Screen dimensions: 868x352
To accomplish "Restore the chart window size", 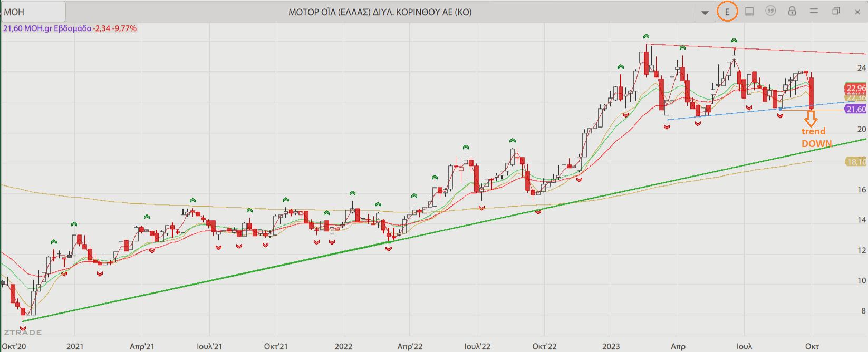I will point(836,11).
